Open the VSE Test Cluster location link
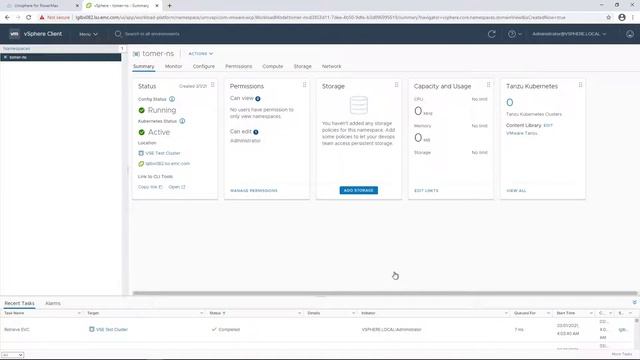The image size is (640, 360). 162,153
